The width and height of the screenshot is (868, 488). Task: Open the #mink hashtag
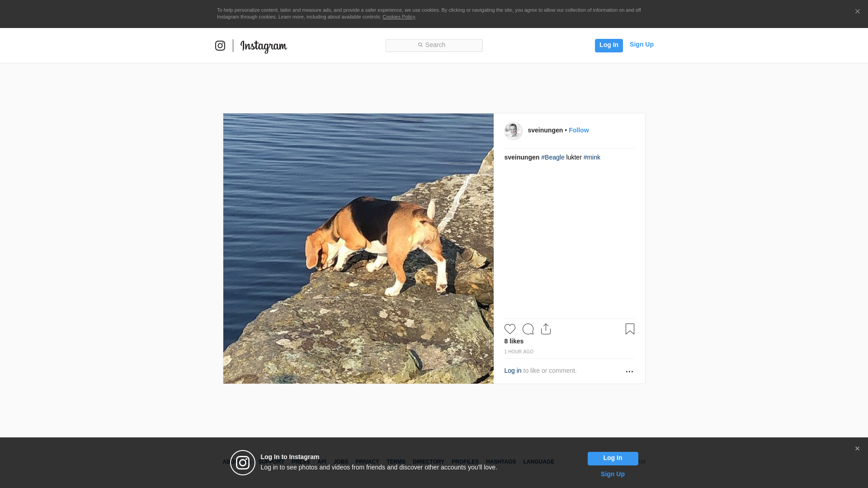(x=592, y=157)
